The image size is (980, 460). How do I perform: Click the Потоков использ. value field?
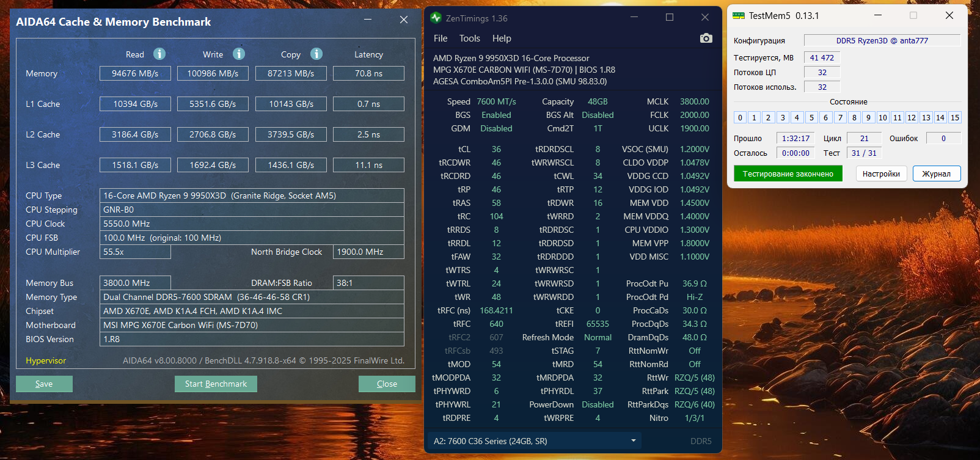(822, 87)
